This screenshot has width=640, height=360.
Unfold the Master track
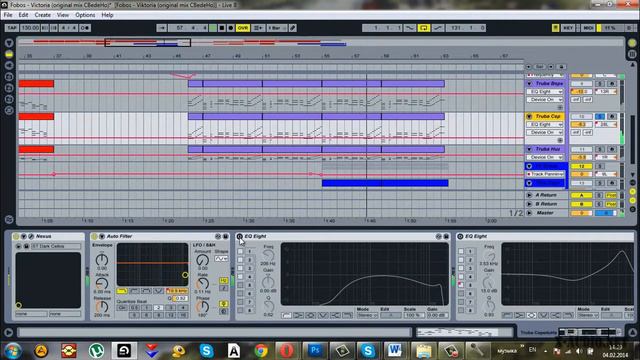[x=529, y=213]
